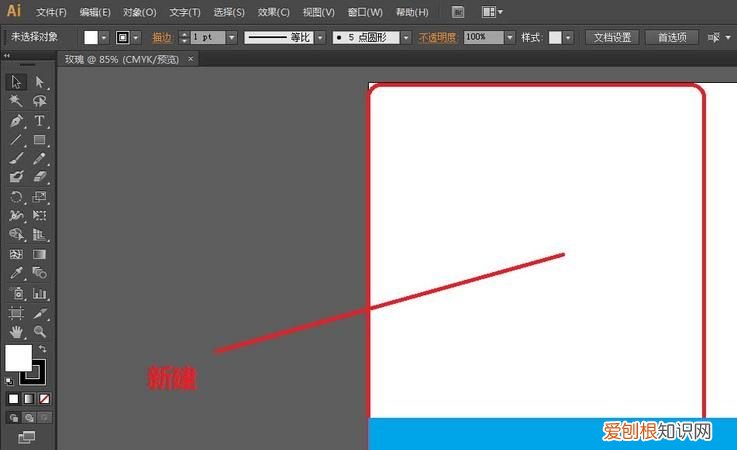
Task: Select the Blend tool
Action: pyautogui.click(x=39, y=273)
